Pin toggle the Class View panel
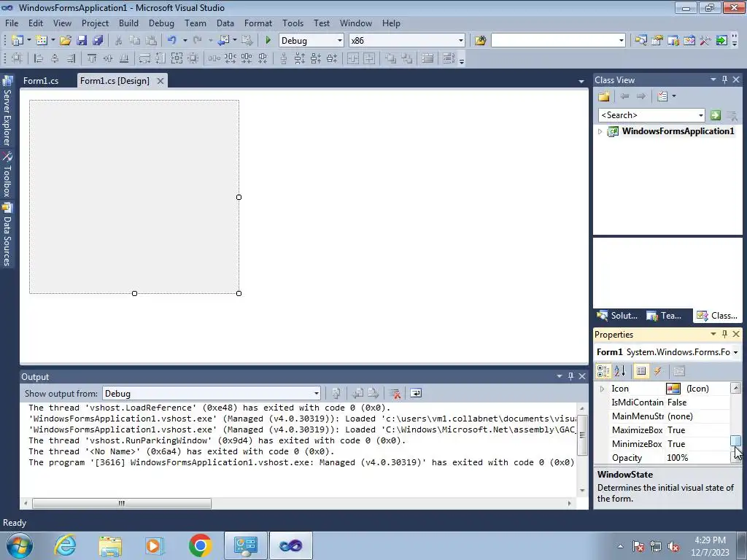747x560 pixels. tap(724, 80)
